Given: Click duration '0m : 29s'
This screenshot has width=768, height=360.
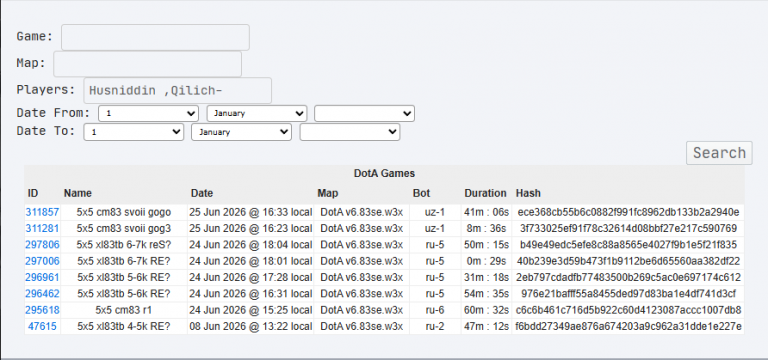Looking at the screenshot, I should (486, 261).
